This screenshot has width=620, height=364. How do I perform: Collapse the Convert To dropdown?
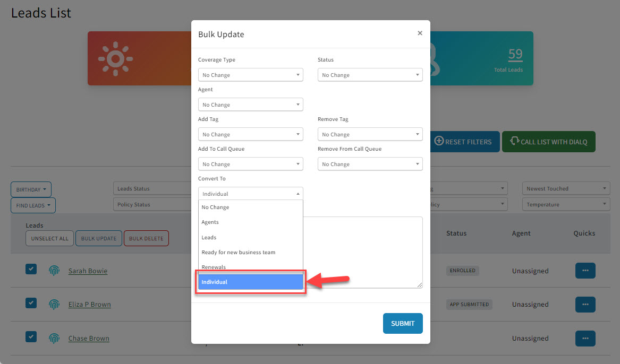coord(250,194)
